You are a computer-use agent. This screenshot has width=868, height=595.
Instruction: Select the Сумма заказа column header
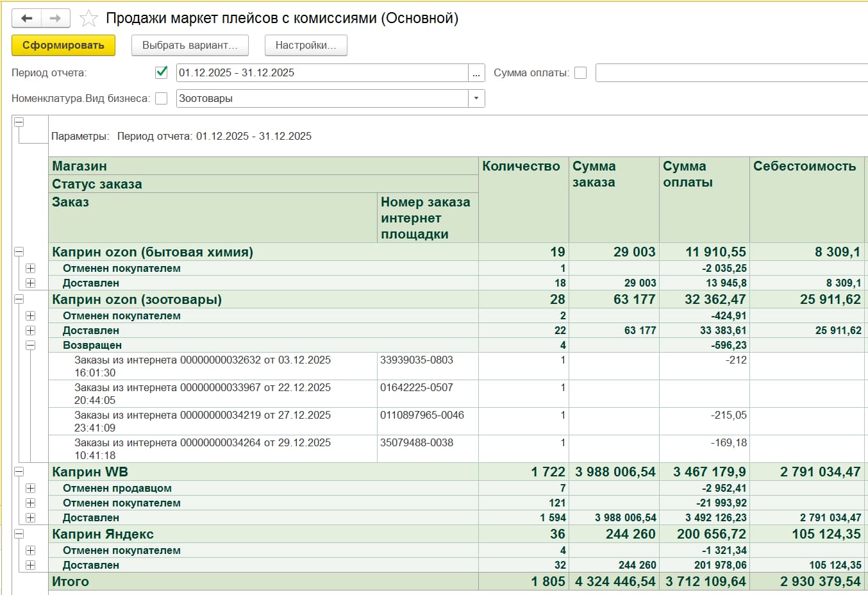click(x=614, y=199)
